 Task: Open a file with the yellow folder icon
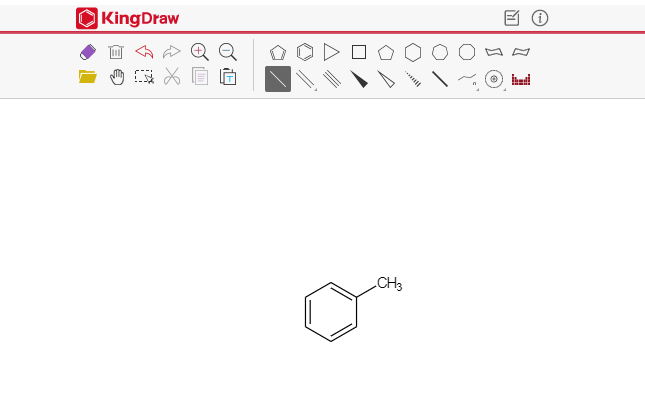88,77
